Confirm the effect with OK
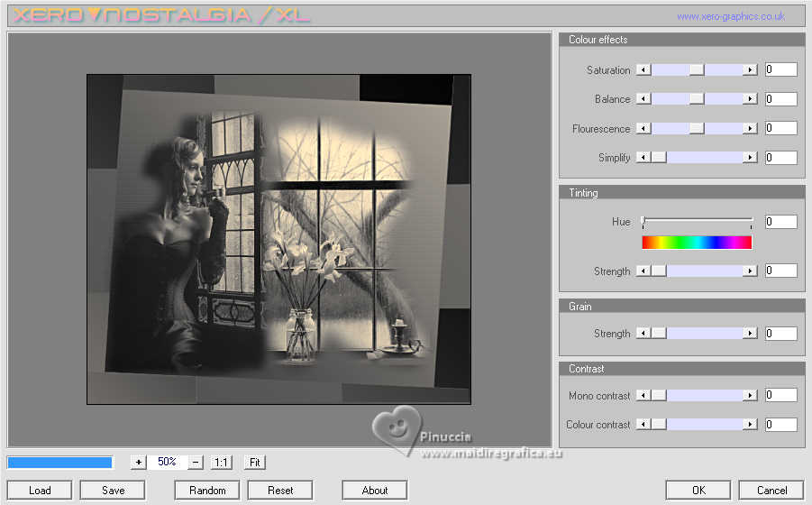The height and width of the screenshot is (505, 812). click(698, 490)
